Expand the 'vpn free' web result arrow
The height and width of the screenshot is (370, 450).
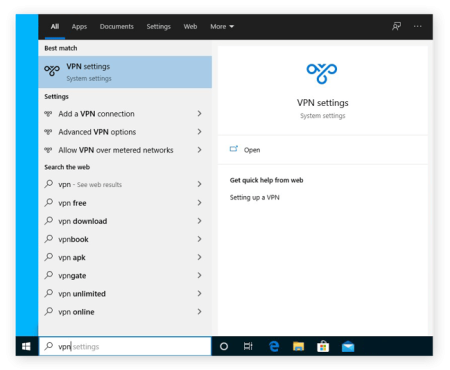coord(199,203)
